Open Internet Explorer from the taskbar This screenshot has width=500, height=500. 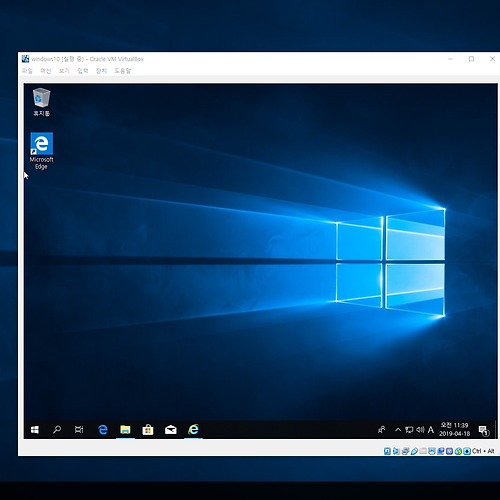(x=193, y=430)
